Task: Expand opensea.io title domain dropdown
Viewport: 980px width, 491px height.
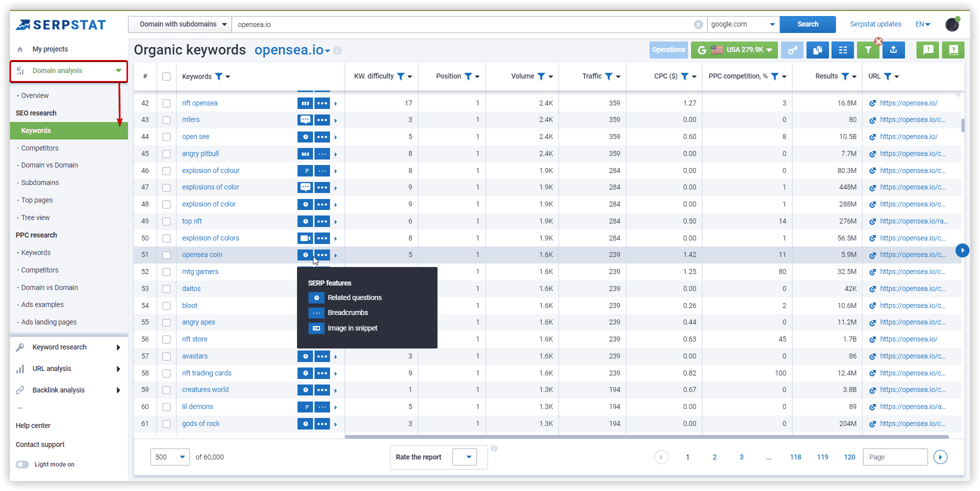Action: (x=327, y=51)
